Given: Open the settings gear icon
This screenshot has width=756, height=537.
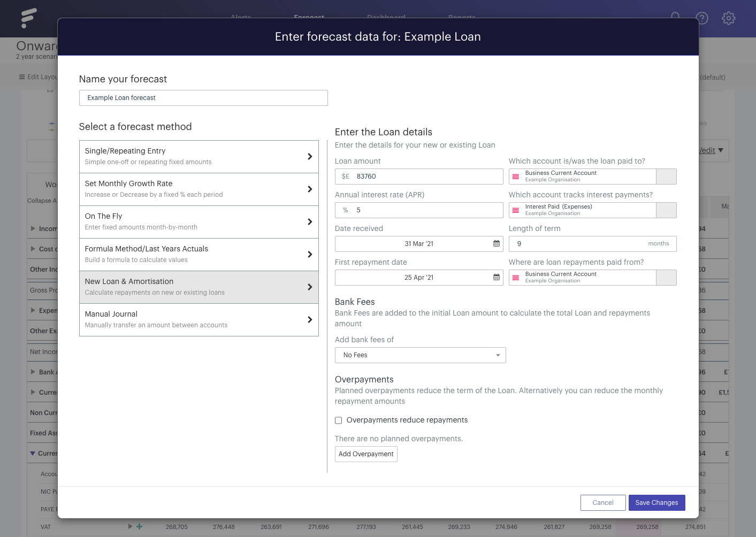Looking at the screenshot, I should click(729, 18).
